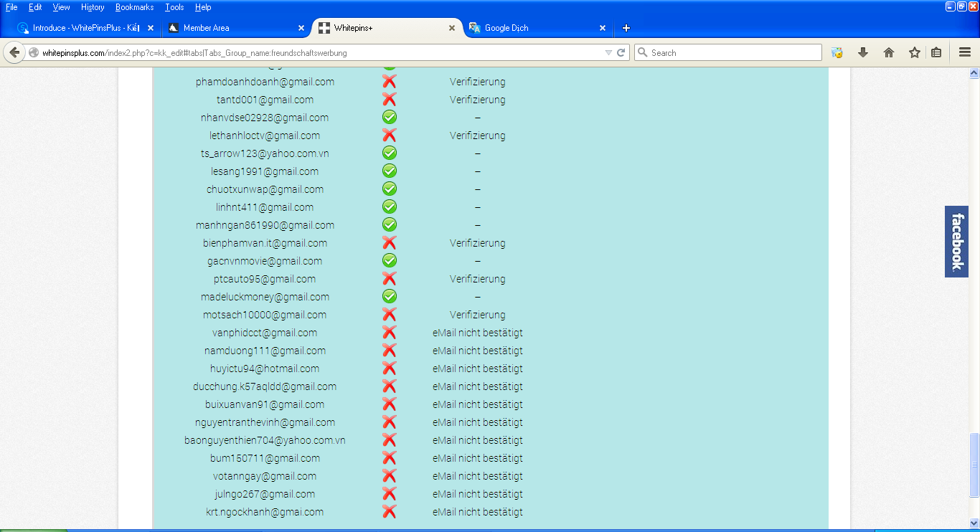
Task: Open the facebook side tab
Action: pyautogui.click(x=956, y=242)
